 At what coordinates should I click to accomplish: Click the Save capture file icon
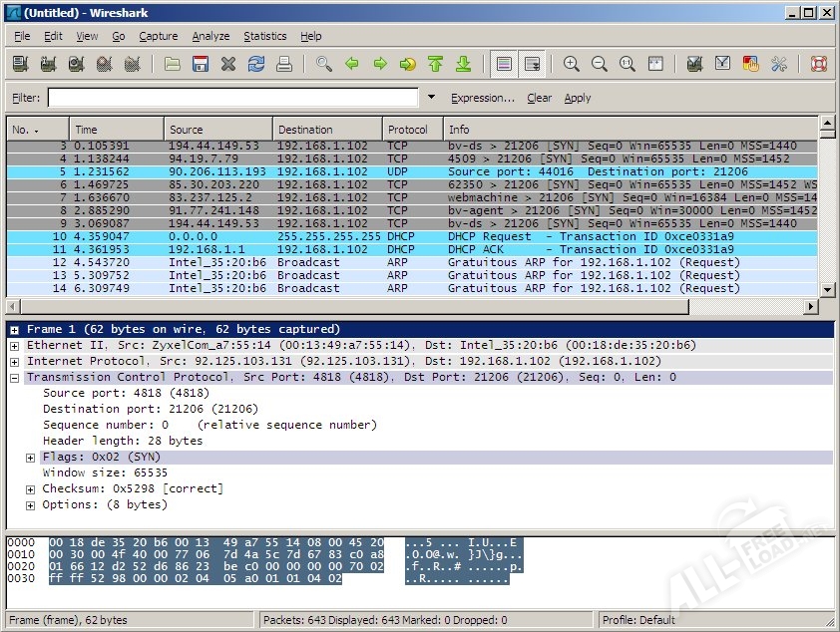[x=200, y=64]
